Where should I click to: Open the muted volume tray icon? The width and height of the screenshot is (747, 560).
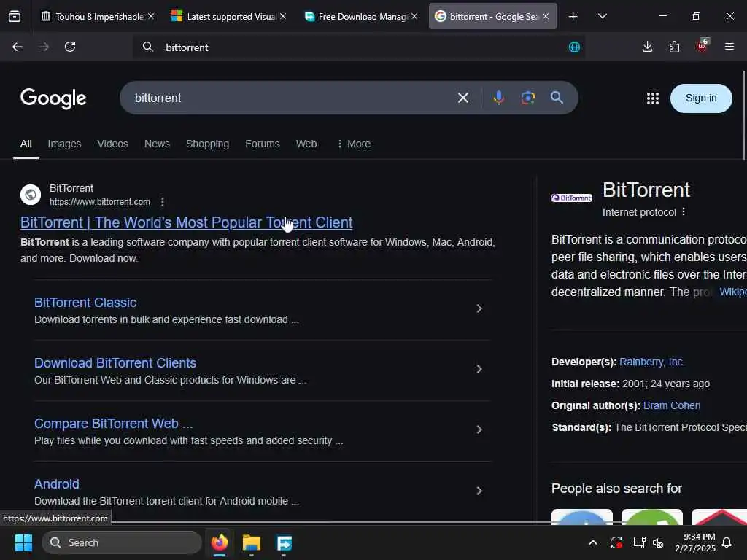coord(659,542)
